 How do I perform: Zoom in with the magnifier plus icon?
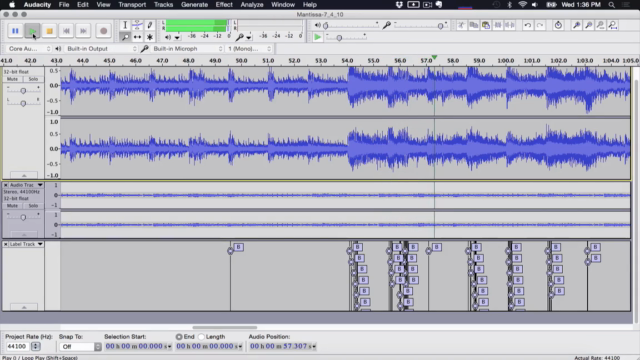pyautogui.click(x=576, y=25)
